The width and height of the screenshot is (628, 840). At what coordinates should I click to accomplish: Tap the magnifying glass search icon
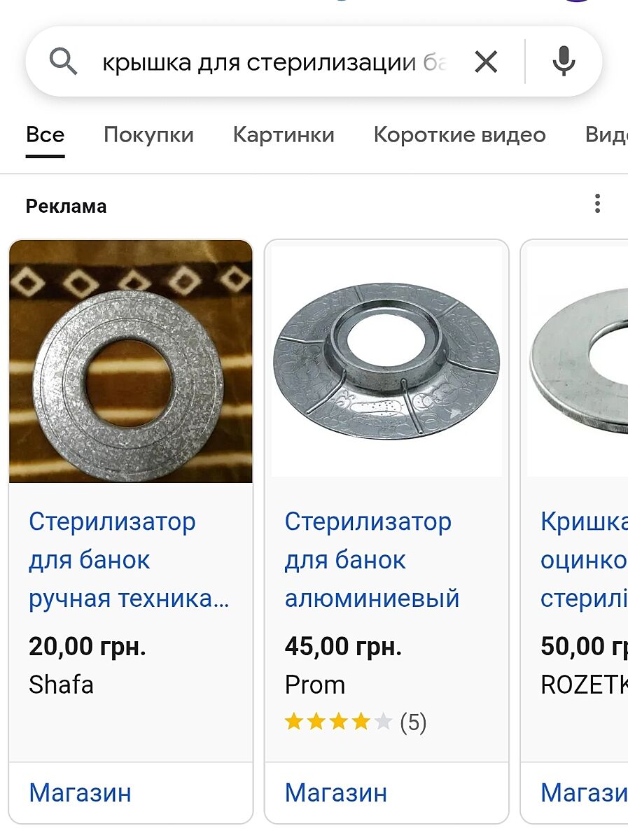pos(63,63)
